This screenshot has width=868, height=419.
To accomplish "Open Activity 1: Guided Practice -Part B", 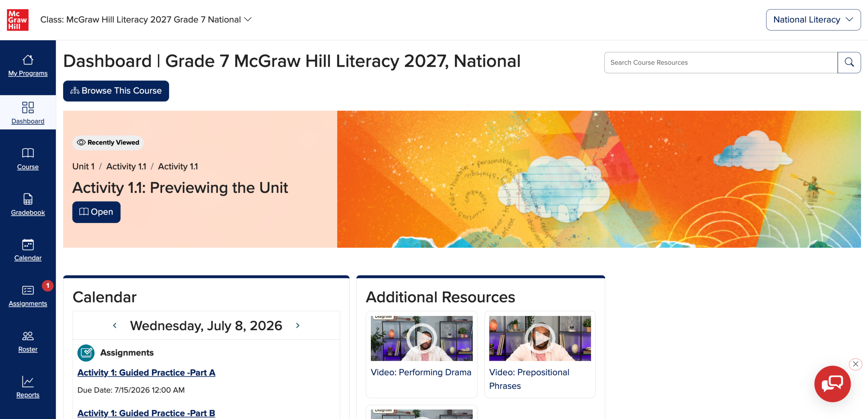I will (x=146, y=413).
